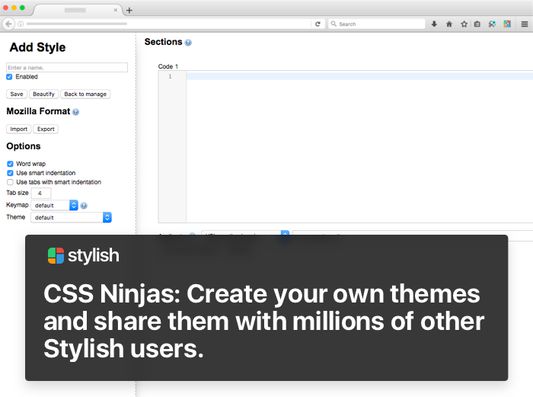Viewport: 533px width, 397px height.
Task: Toggle the Enabled checkbox
Action: (x=9, y=77)
